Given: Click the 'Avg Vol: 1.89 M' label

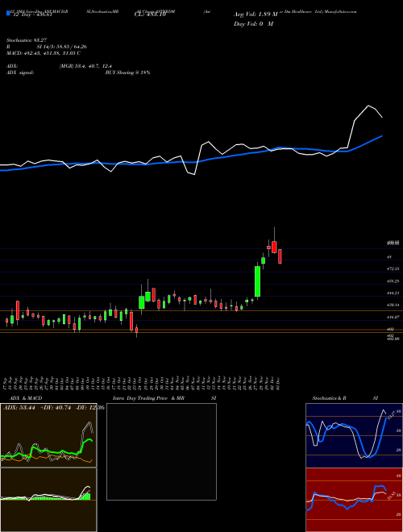Looking at the screenshot, I should [256, 15].
